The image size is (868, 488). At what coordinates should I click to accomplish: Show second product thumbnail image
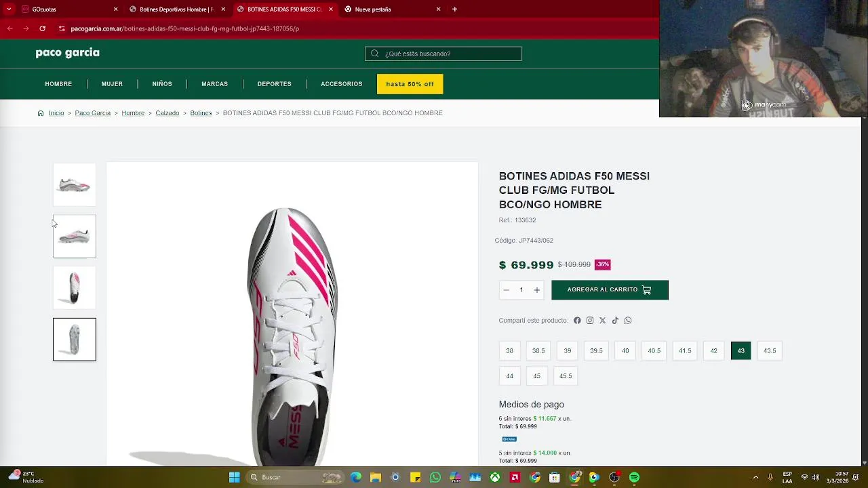click(75, 236)
